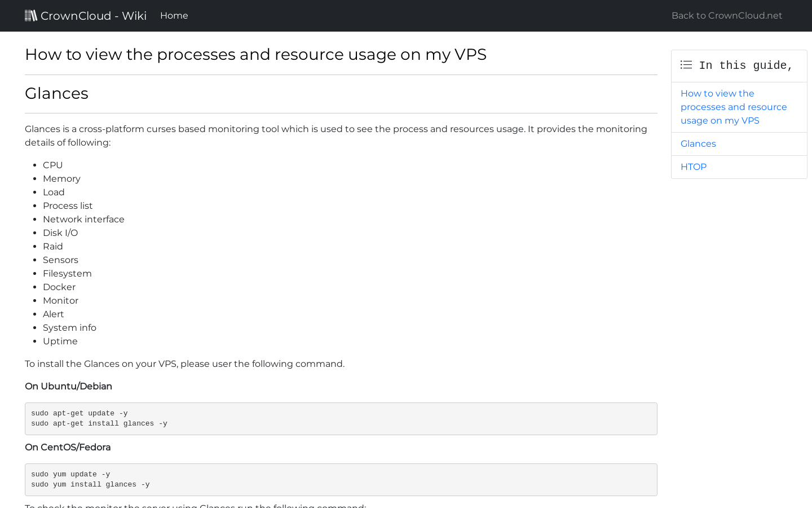Open 'How to view the processes' sidebar link
Image resolution: width=812 pixels, height=508 pixels.
click(x=733, y=107)
